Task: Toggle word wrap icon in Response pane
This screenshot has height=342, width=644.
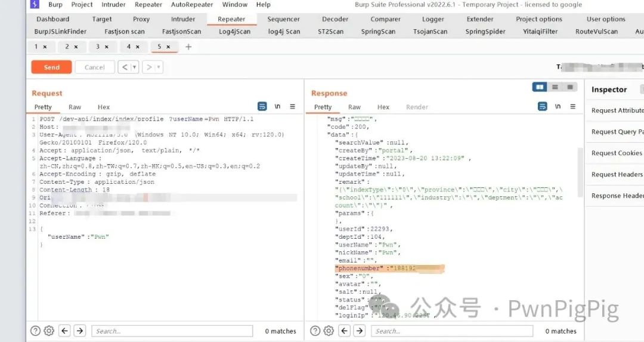Action: click(x=543, y=106)
